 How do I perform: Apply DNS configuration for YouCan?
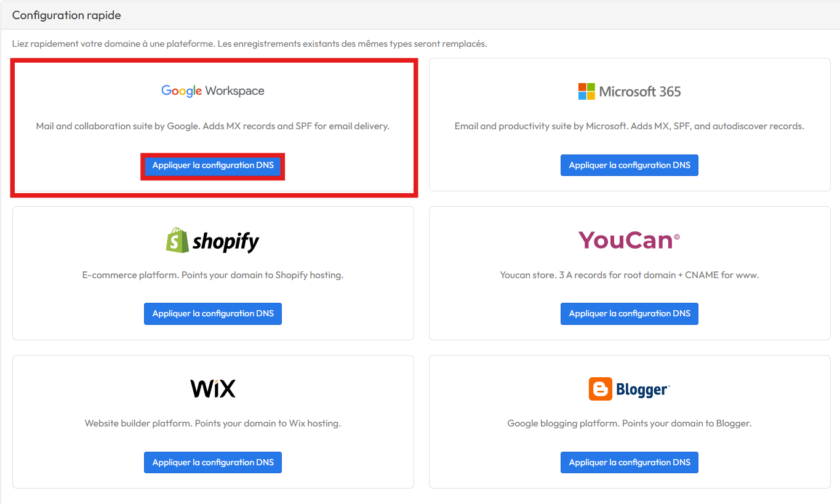point(630,314)
